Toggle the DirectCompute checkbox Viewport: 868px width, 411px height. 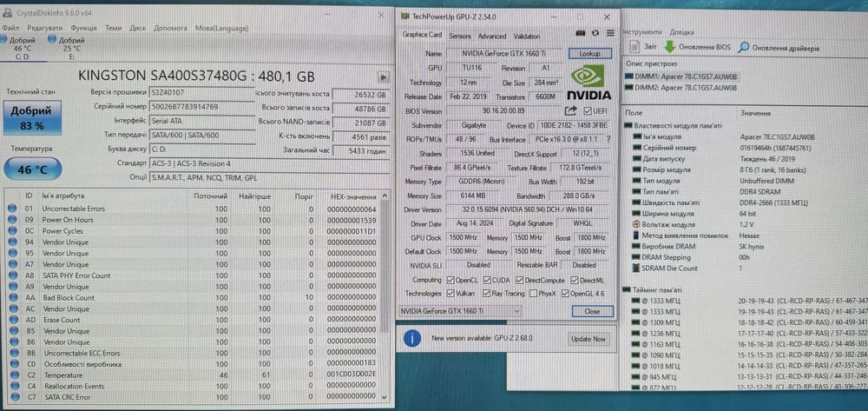pos(520,280)
